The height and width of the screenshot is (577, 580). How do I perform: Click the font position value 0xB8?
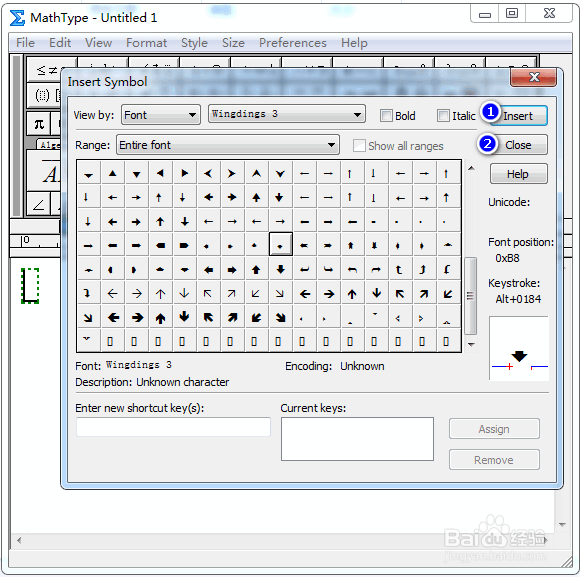[507, 258]
